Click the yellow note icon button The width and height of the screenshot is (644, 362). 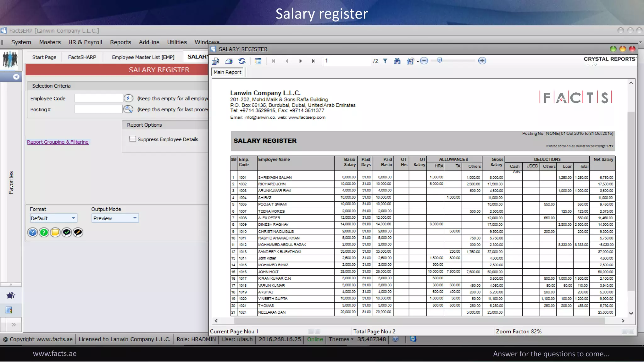55,232
